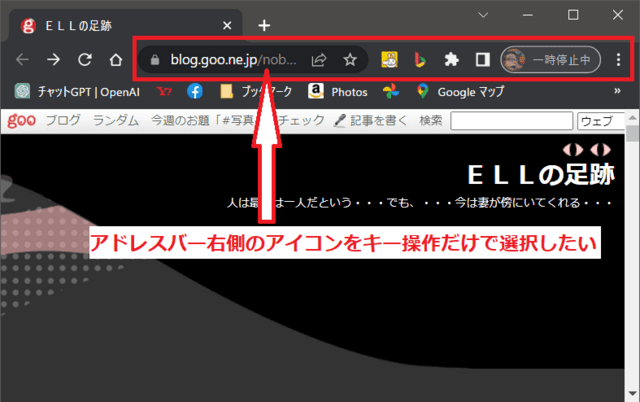Open the Chrome three-dot menu
This screenshot has width=640, height=402.
point(619,60)
